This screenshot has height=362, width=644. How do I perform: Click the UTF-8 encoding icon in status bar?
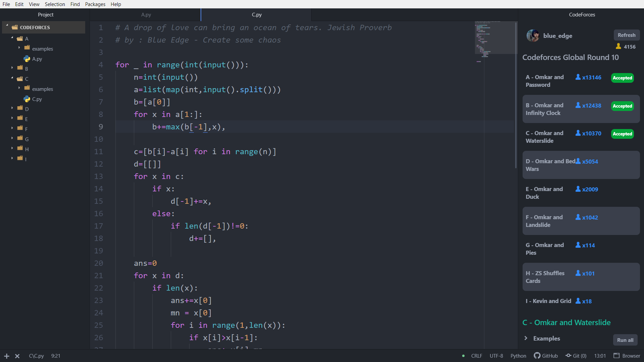[x=496, y=356]
